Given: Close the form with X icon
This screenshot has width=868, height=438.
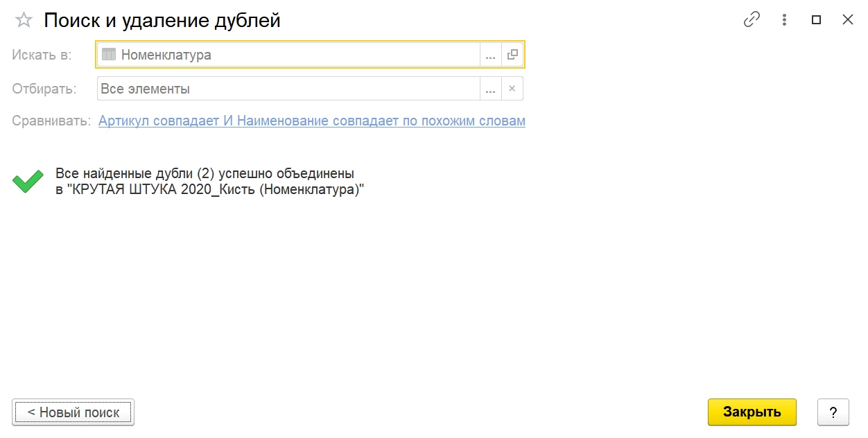Looking at the screenshot, I should 847,20.
